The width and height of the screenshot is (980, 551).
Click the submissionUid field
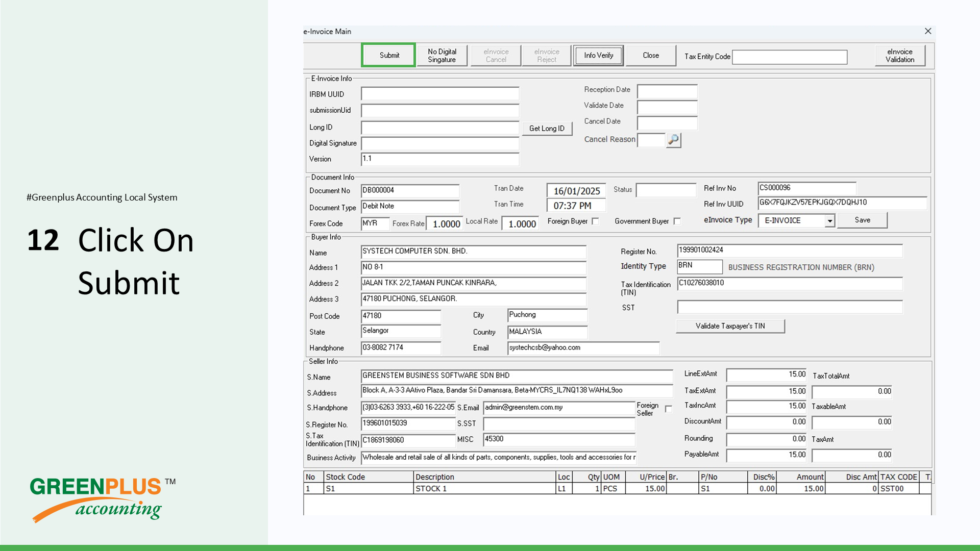tap(440, 110)
